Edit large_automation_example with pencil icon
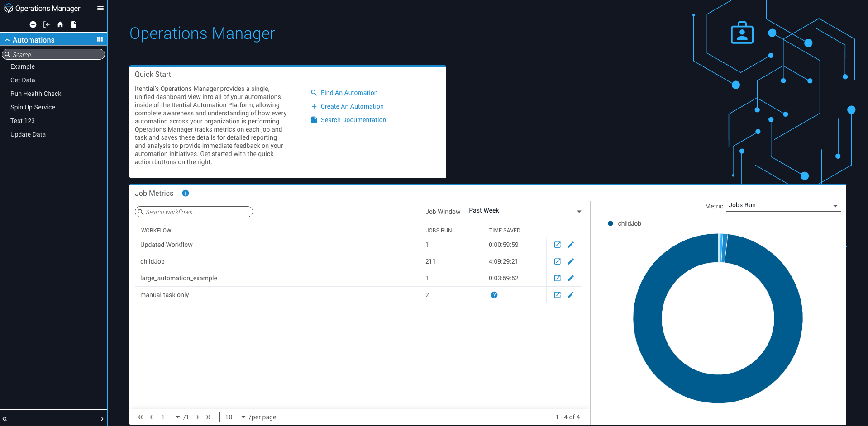Image resolution: width=868 pixels, height=426 pixels. [571, 278]
